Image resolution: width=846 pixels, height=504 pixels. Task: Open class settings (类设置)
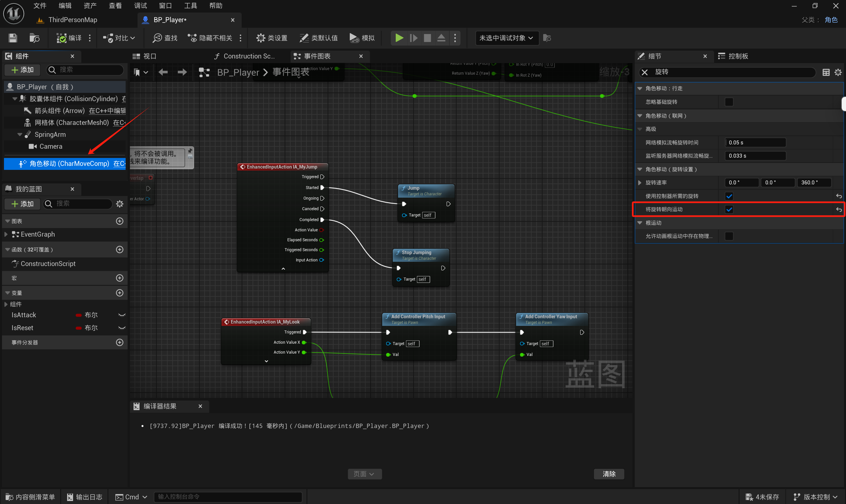click(272, 38)
